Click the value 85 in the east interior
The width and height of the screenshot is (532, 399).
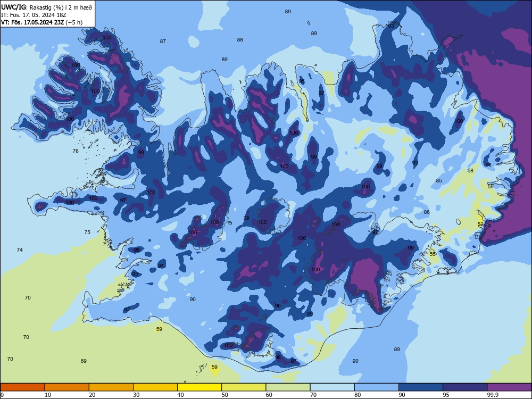point(439,180)
